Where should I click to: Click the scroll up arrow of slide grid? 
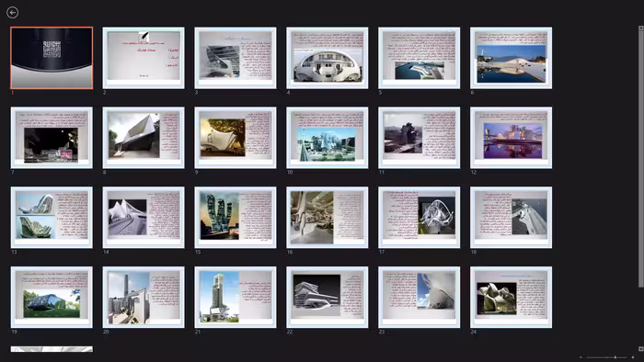pos(640,28)
